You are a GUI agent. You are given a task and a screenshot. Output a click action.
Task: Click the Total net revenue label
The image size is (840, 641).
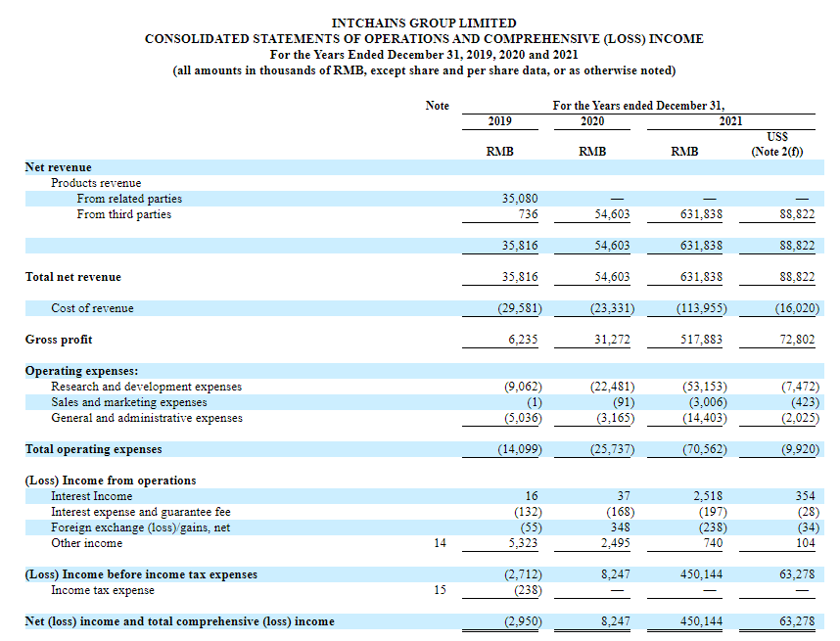tap(72, 277)
